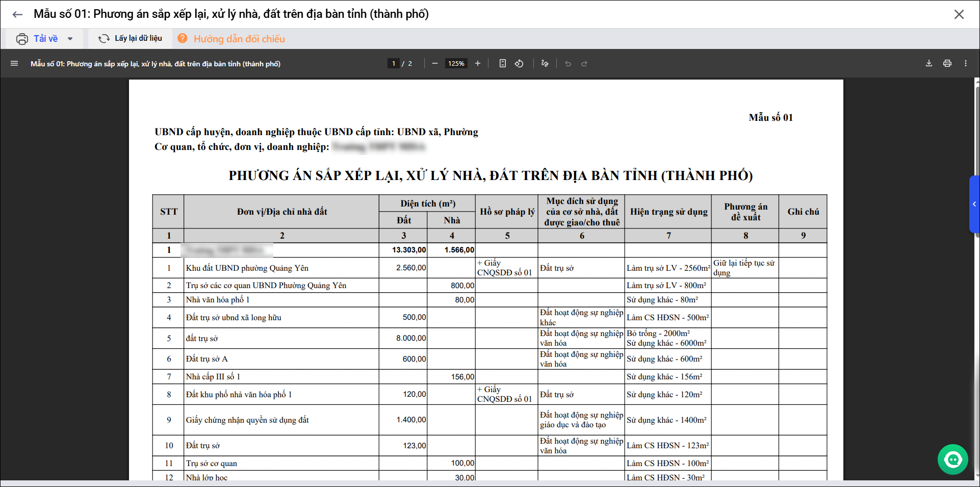This screenshot has width=980, height=487.
Task: Click the fit to page icon
Action: point(503,64)
